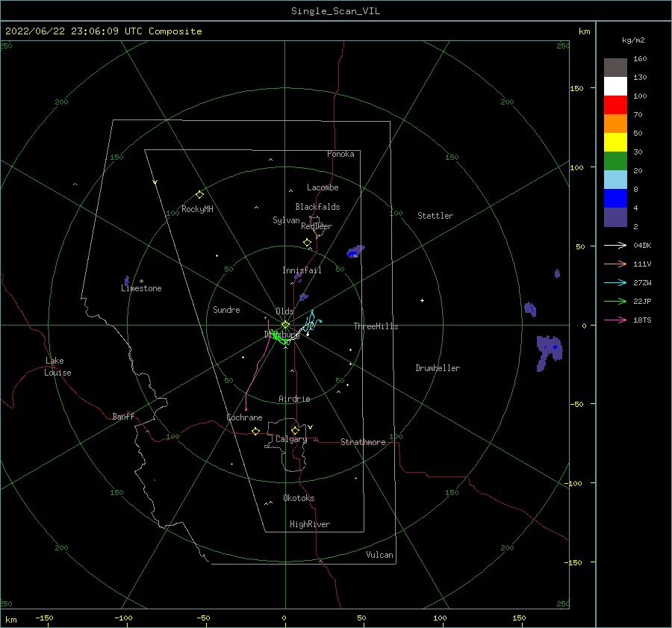Viewport: 672px width, 628px height.
Task: Click the Strathmore city label
Action: pos(363,442)
